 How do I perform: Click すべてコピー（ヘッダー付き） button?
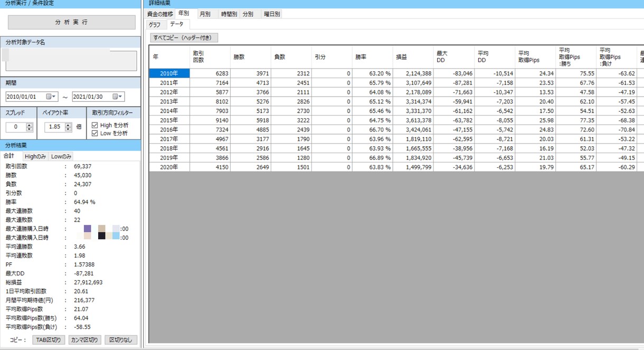[x=184, y=38]
